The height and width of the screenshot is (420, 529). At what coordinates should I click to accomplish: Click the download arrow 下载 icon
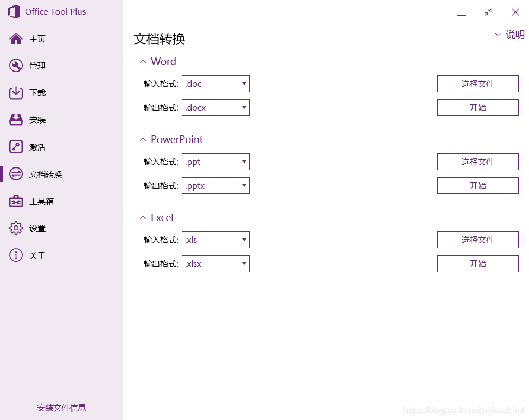(16, 93)
